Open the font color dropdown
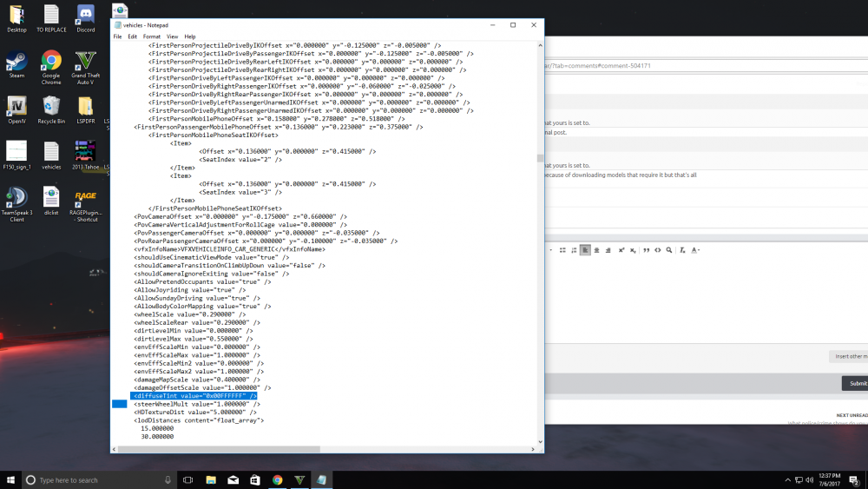Screen dimensions: 868x489 695,250
